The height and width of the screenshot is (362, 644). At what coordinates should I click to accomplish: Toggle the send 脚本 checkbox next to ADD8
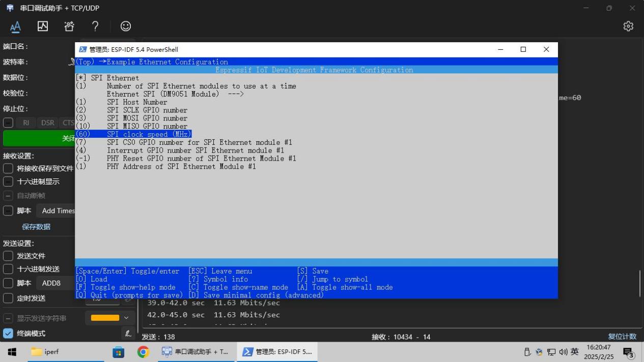[x=8, y=283]
